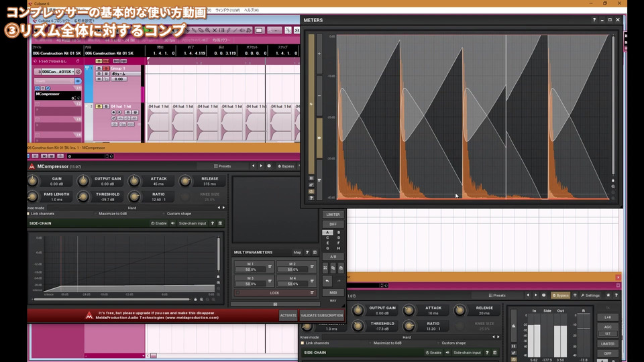The height and width of the screenshot is (362, 644).
Task: Open help in MCompressor with Settings button
Action: click(x=616, y=295)
